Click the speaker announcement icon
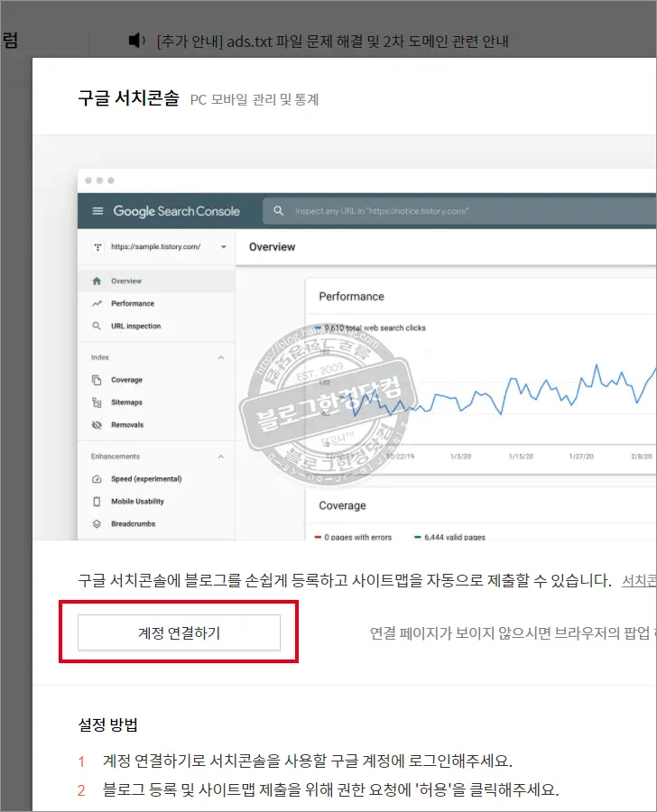Screen dimensions: 657x812 coord(137,40)
